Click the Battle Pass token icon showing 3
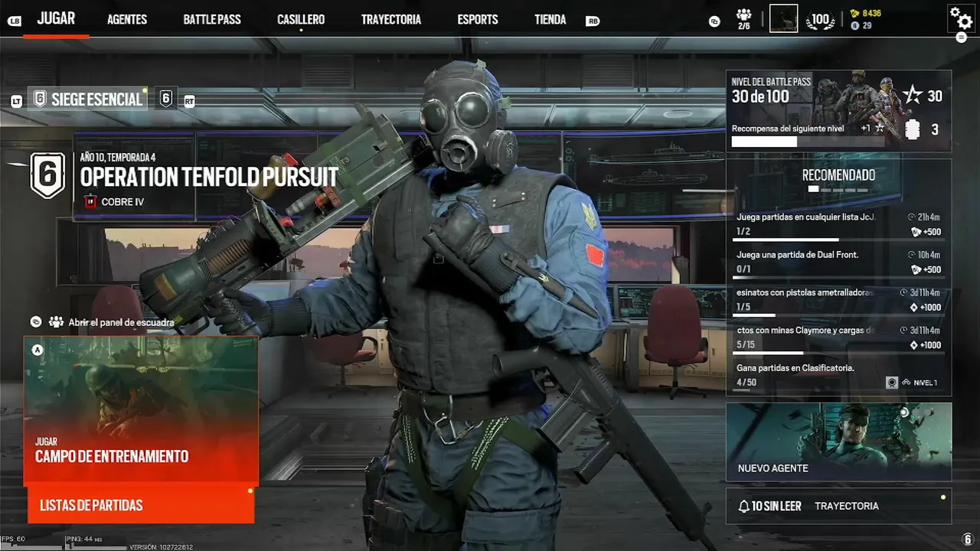 tap(912, 130)
